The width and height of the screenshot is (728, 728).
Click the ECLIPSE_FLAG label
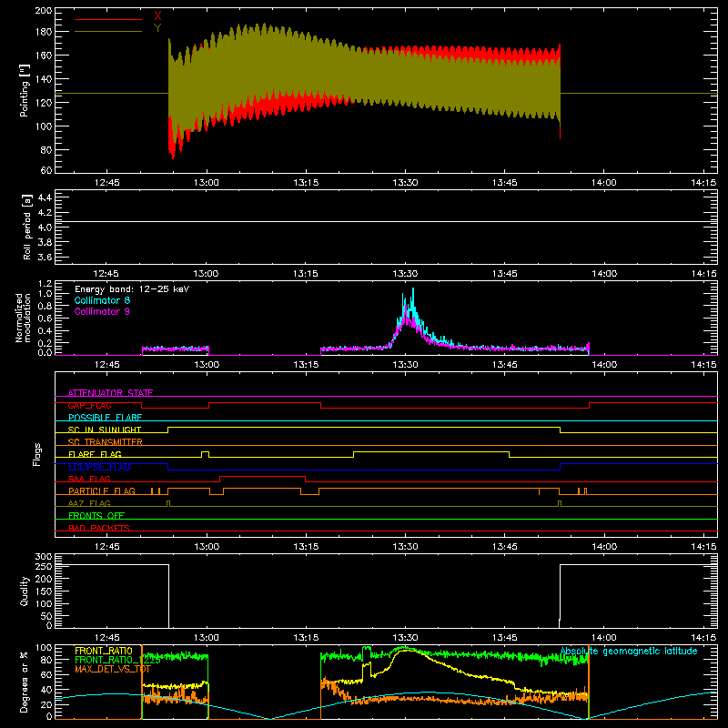[99, 467]
